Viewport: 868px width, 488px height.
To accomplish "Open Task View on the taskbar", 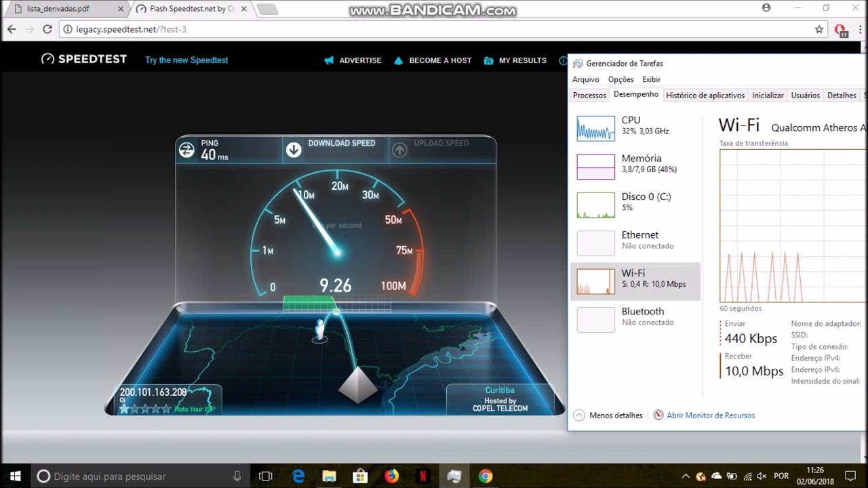I will pos(266,476).
